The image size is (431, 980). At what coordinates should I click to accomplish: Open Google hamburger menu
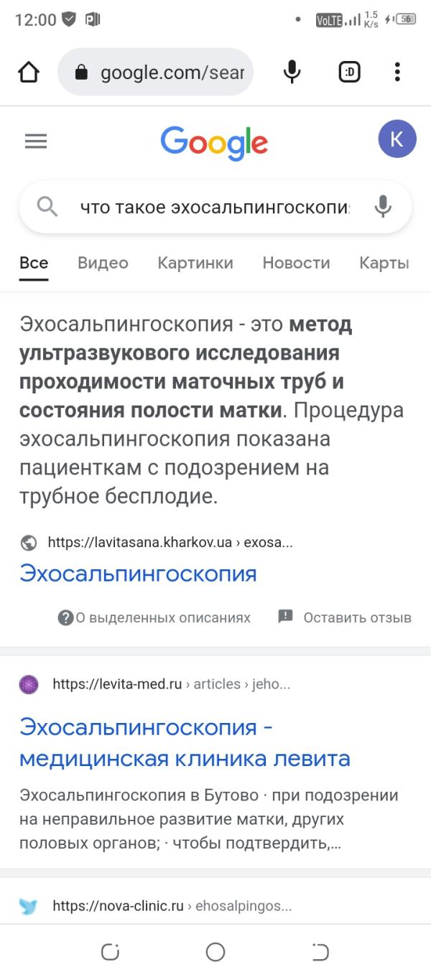coord(35,141)
